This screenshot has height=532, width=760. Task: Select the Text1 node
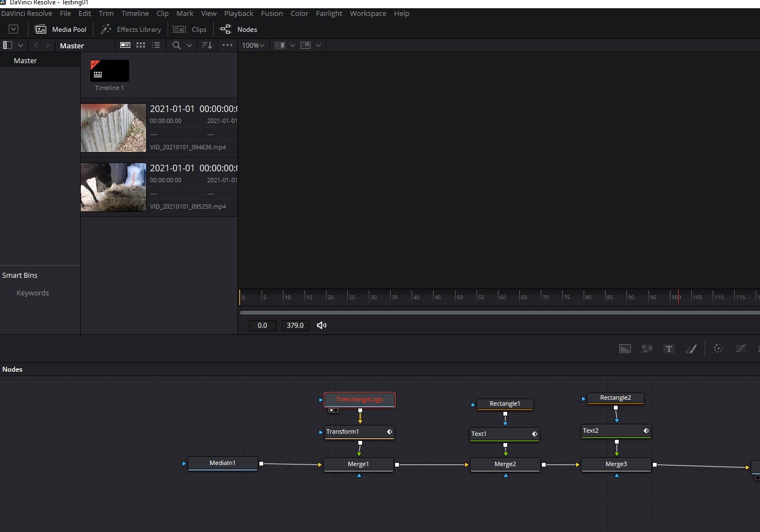tap(504, 434)
